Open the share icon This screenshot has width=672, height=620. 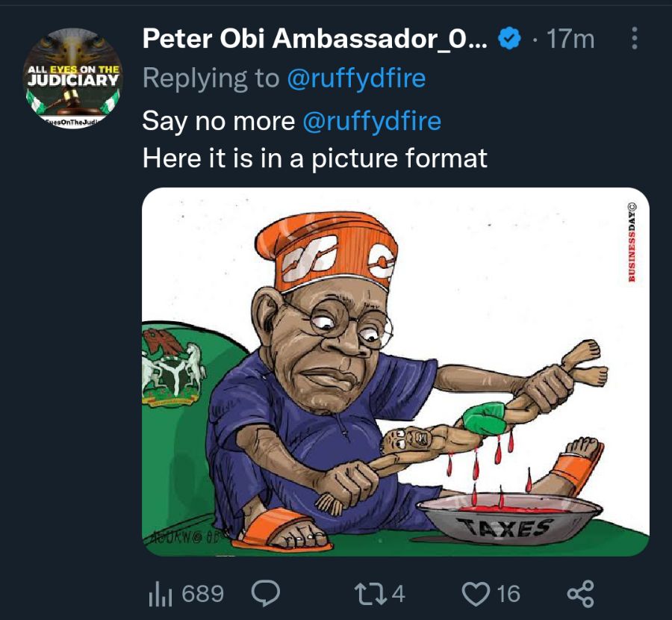[581, 594]
